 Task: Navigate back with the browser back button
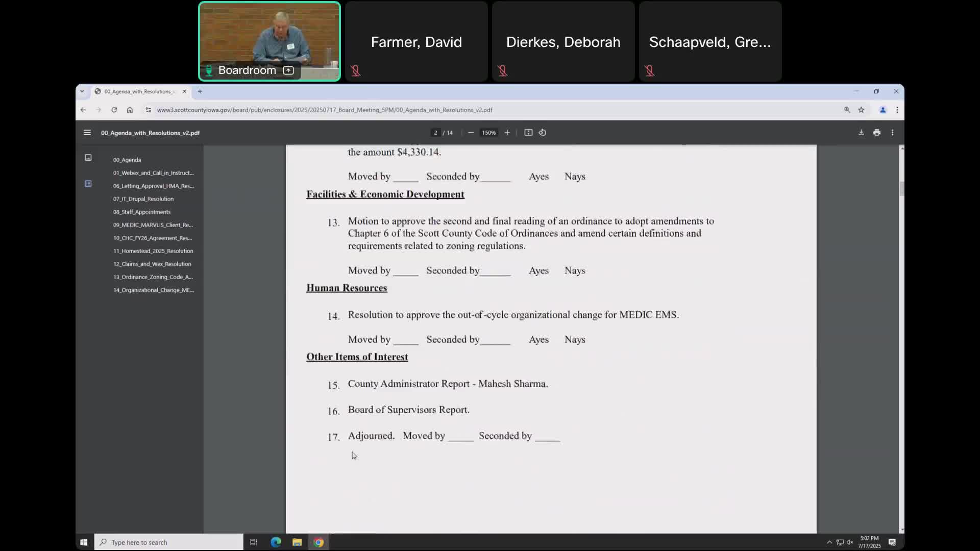pyautogui.click(x=83, y=110)
